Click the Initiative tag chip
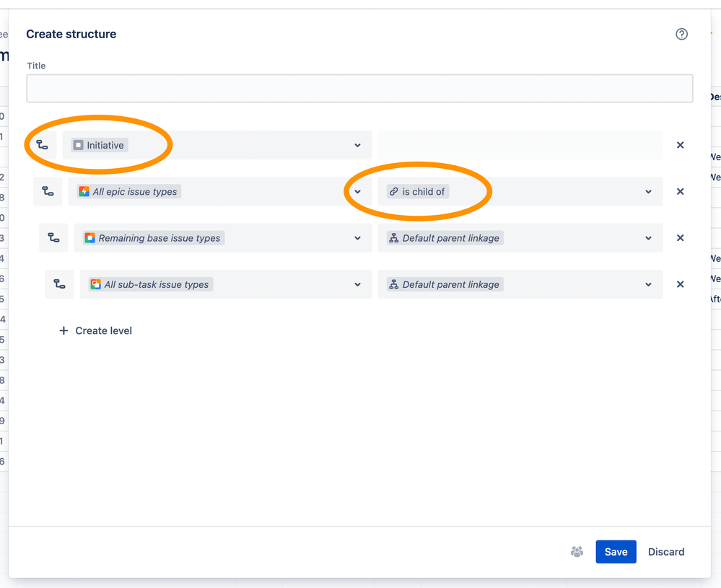The width and height of the screenshot is (721, 588). 100,145
